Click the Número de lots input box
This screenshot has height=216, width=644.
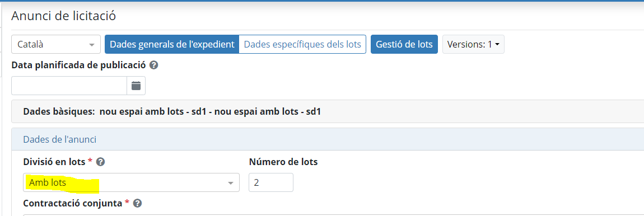271,182
